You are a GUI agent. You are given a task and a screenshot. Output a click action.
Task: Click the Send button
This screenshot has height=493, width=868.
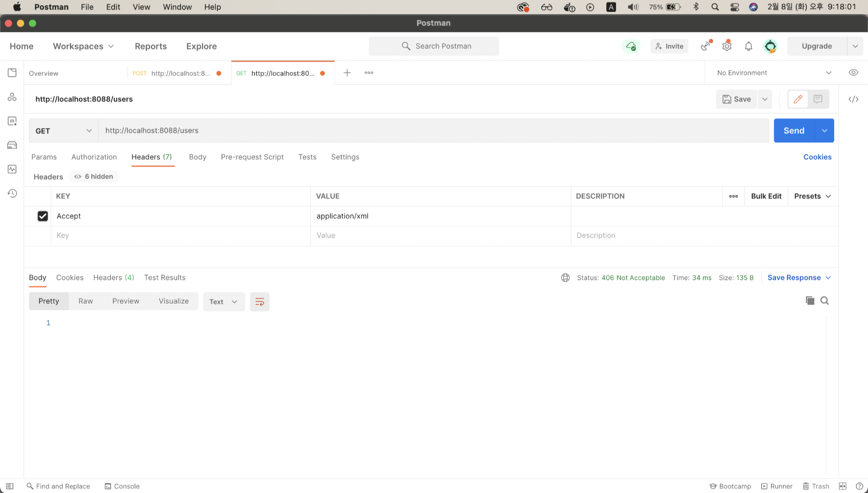[794, 131]
